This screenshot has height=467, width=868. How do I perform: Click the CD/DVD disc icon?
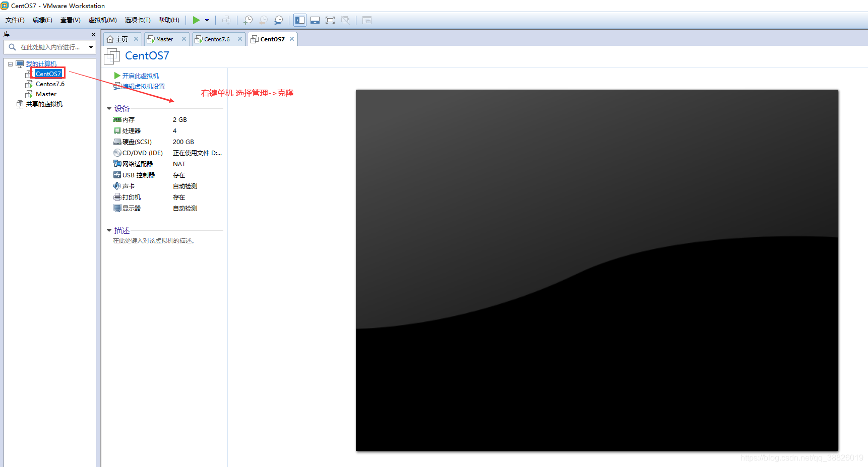click(117, 153)
